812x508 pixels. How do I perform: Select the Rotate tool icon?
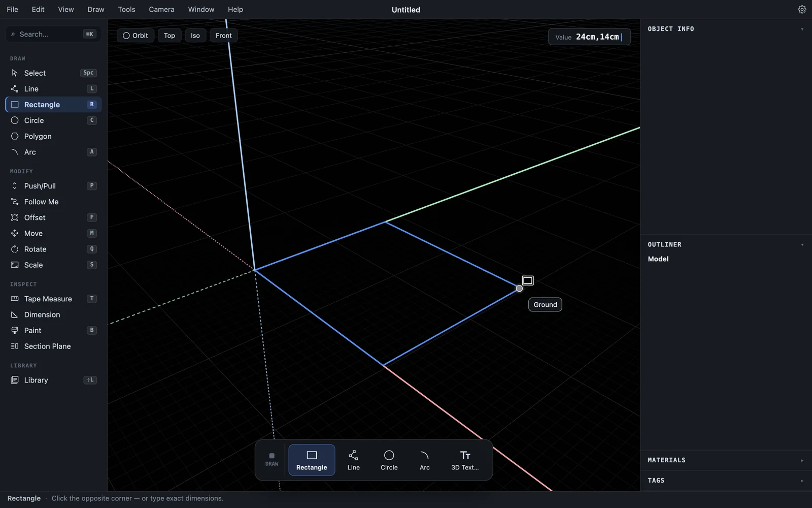[15, 249]
